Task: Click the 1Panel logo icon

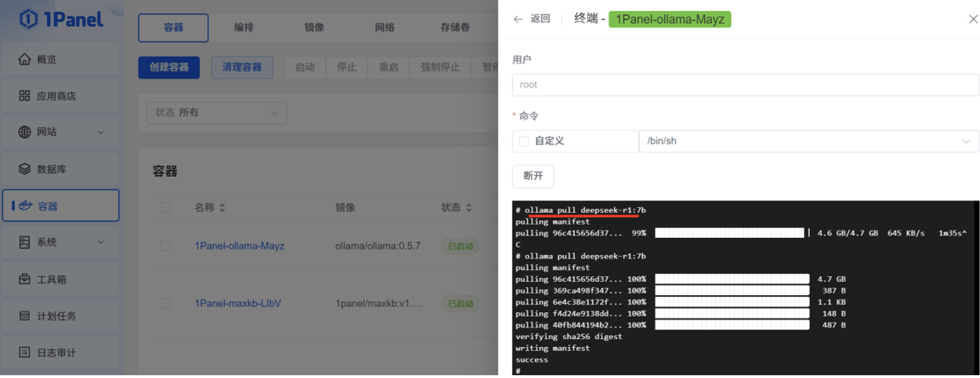Action: (x=28, y=19)
